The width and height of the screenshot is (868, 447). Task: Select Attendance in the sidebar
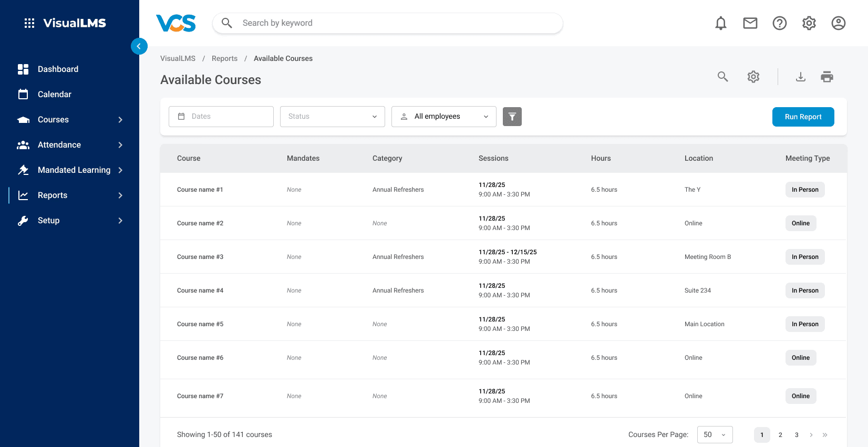59,145
